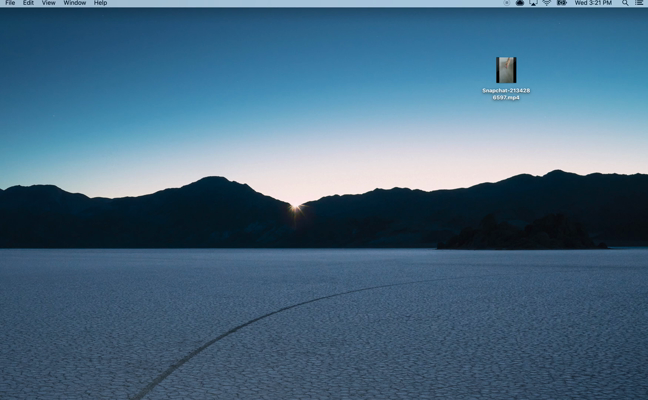Open the AirPlay display menu icon
Image resolution: width=648 pixels, height=400 pixels.
pos(533,3)
